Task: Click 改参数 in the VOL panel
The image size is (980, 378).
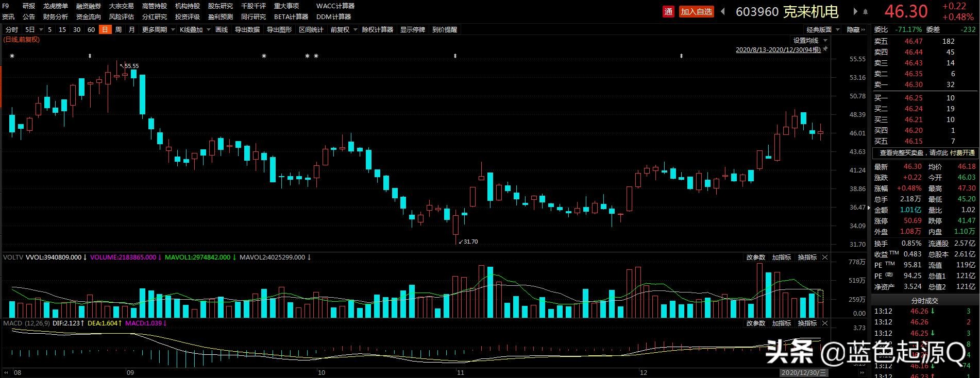Action: (756, 257)
